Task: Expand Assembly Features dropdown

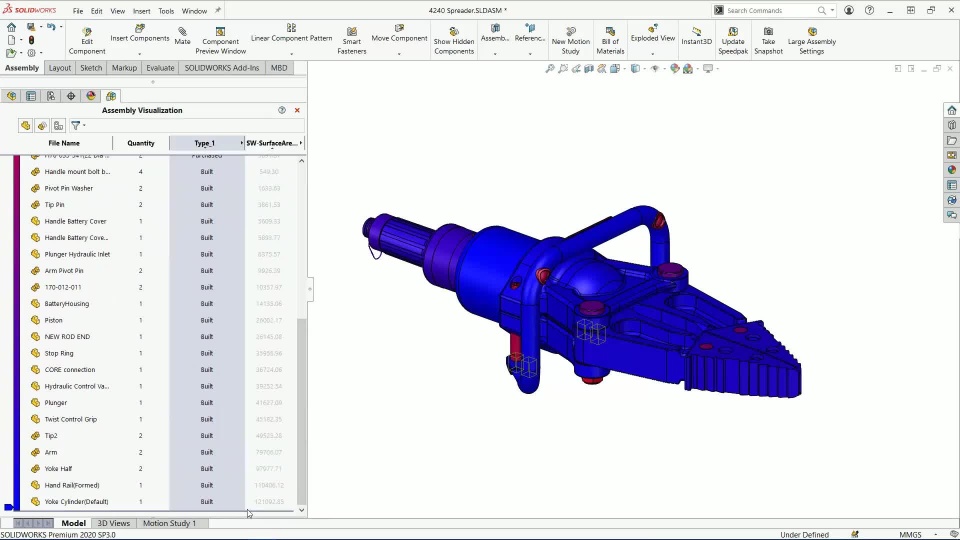Action: click(x=495, y=54)
